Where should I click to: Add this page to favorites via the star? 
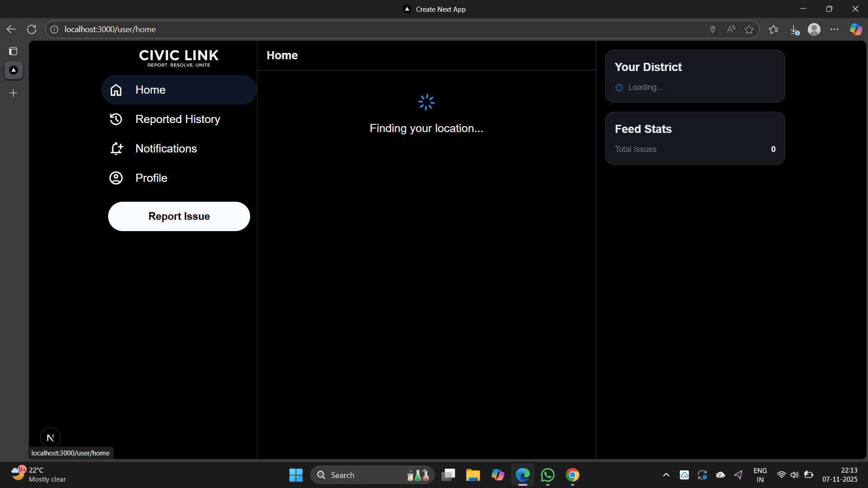[x=749, y=29]
